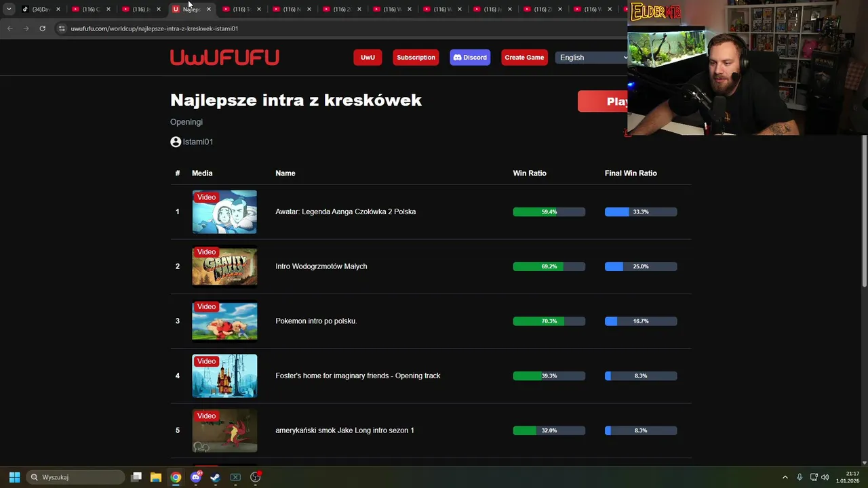Go back with browser back arrow
This screenshot has height=488, width=868.
coord(9,28)
